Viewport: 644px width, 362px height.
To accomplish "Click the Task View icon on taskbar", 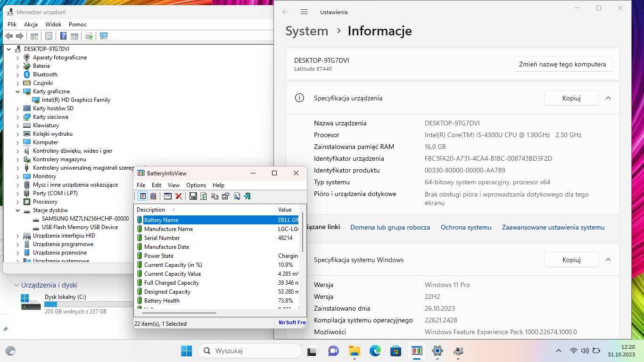I will tap(312, 351).
